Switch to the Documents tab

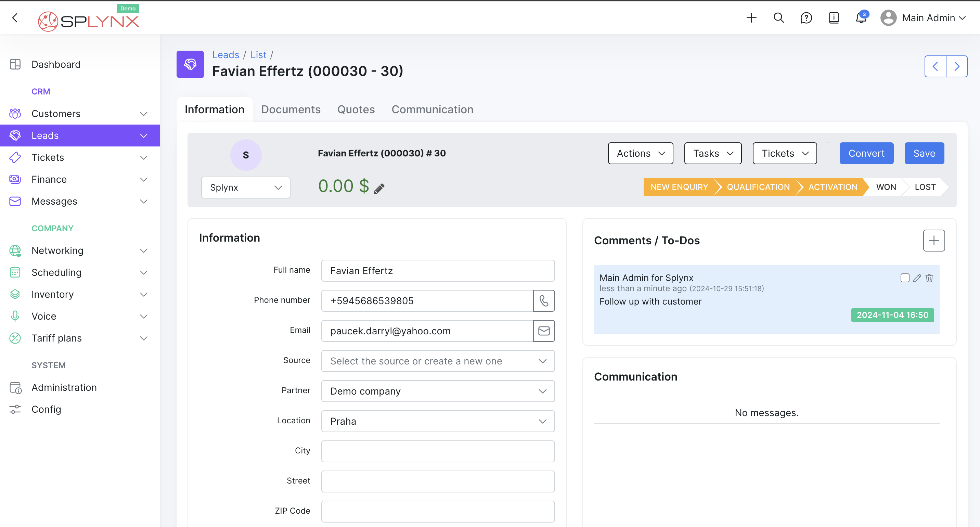291,109
